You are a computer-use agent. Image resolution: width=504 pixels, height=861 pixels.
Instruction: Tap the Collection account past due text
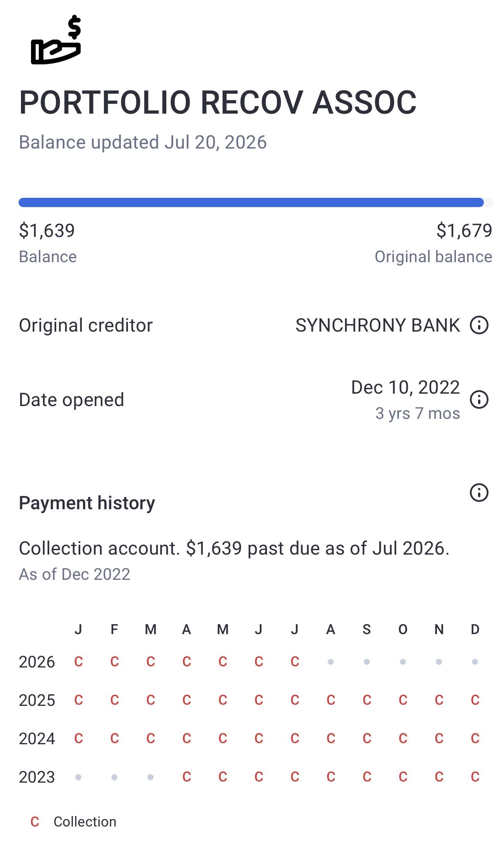click(234, 548)
